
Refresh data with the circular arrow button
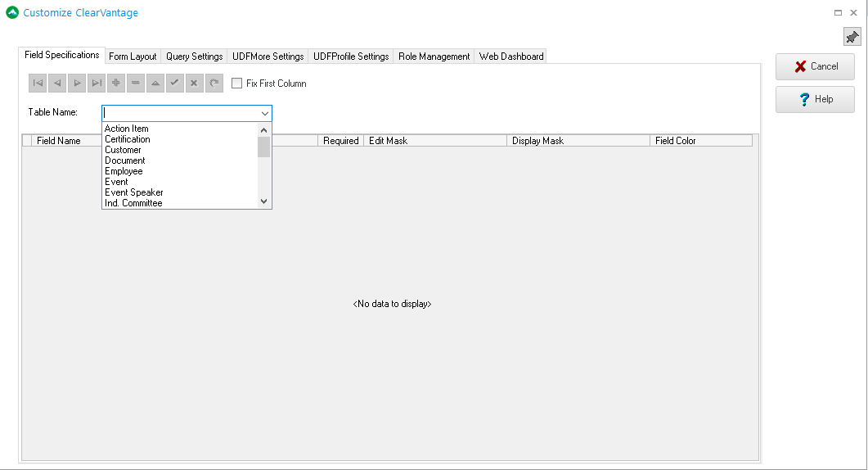coord(214,84)
